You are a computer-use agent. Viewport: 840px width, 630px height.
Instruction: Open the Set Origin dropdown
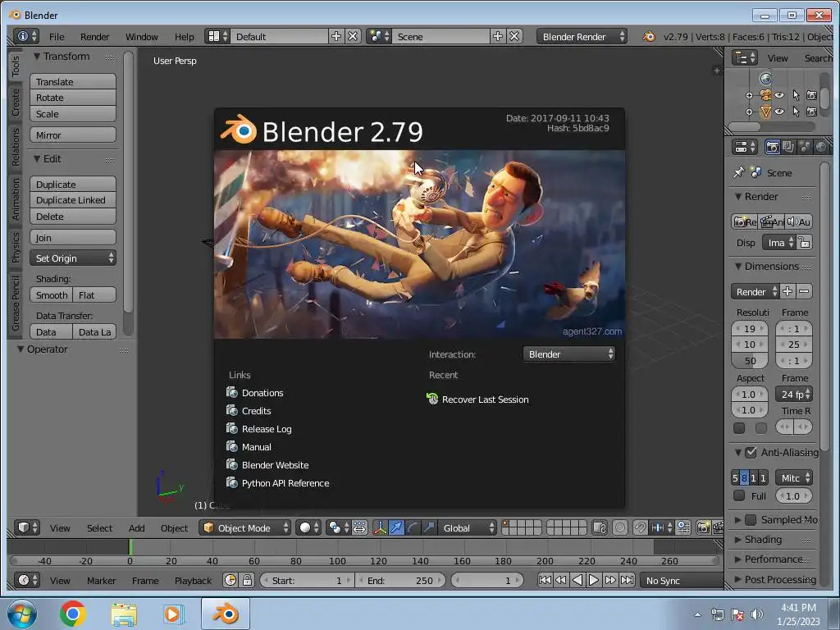coord(73,258)
